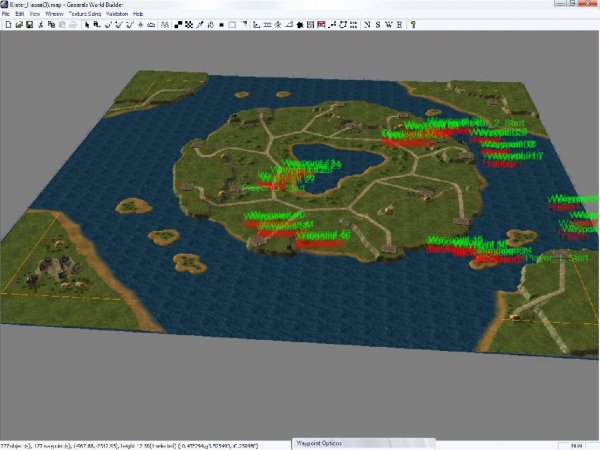Open the Edit menu
Image resolution: width=600 pixels, height=450 pixels.
[x=20, y=14]
